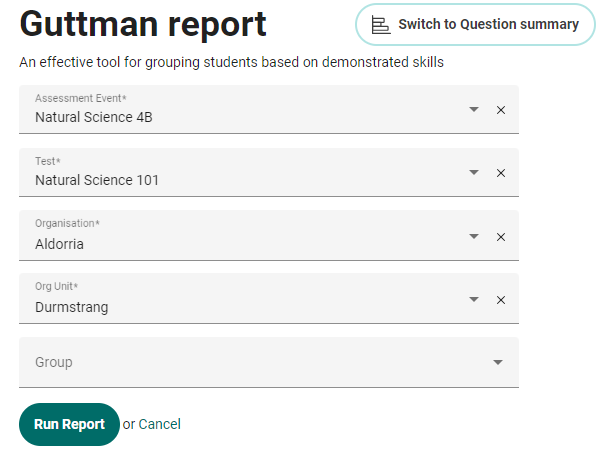Click the Guttman report page heading
600x462 pixels.
click(143, 24)
